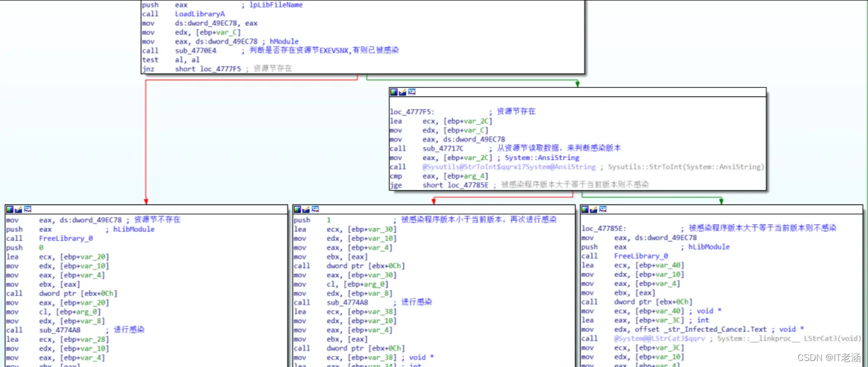Click 'short loc_47785E' jge operand
Viewport: 868px width, 367px height.
[455, 185]
